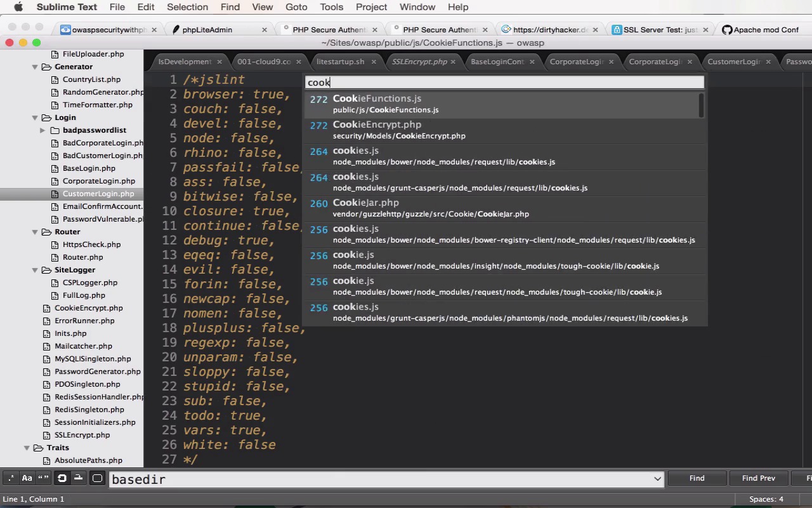
Task: Open CSPLogger.php in sidebar
Action: 89,283
